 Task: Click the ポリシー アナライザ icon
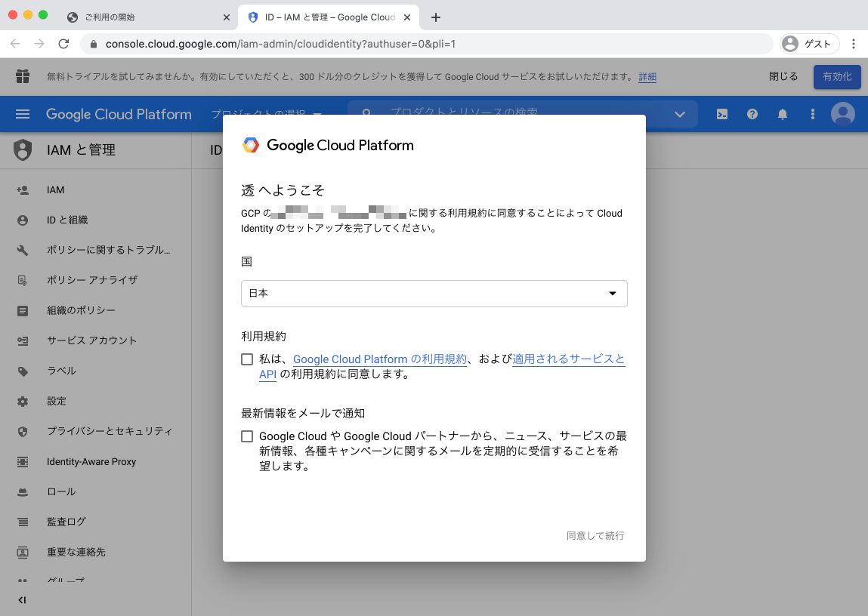(x=23, y=280)
